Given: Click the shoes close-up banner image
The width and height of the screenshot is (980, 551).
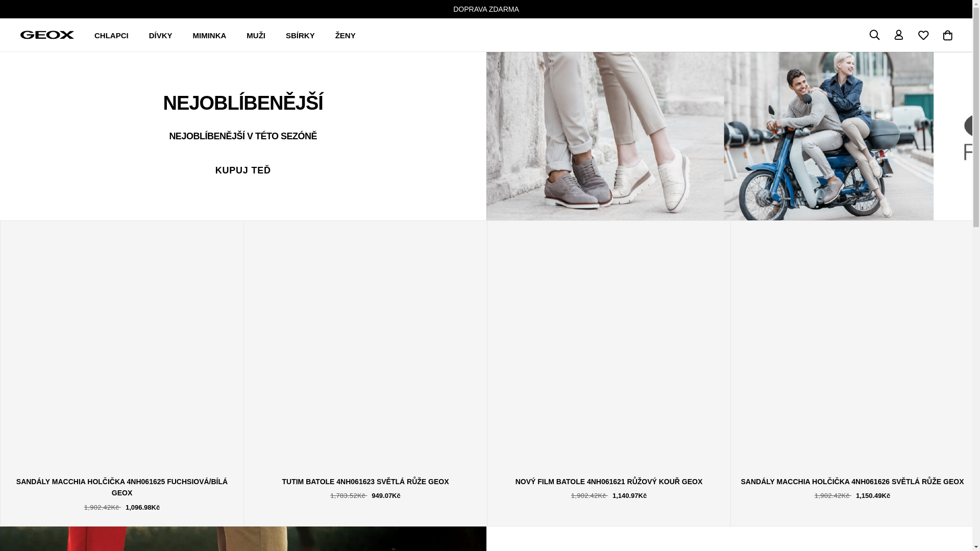Looking at the screenshot, I should (605, 136).
